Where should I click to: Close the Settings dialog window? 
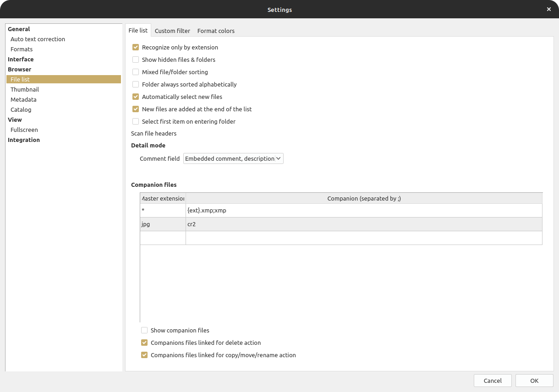pyautogui.click(x=548, y=9)
